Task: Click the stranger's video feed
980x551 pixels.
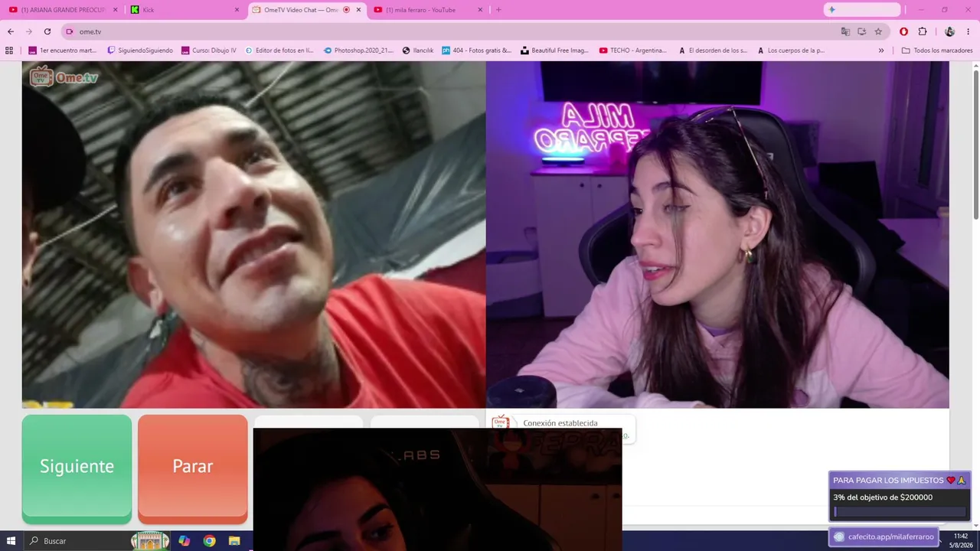Action: click(x=253, y=234)
